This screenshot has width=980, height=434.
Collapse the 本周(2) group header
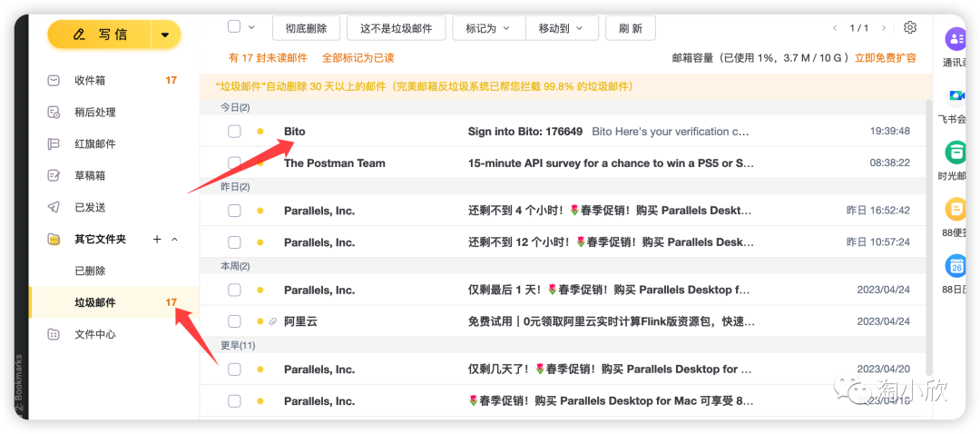click(x=235, y=266)
